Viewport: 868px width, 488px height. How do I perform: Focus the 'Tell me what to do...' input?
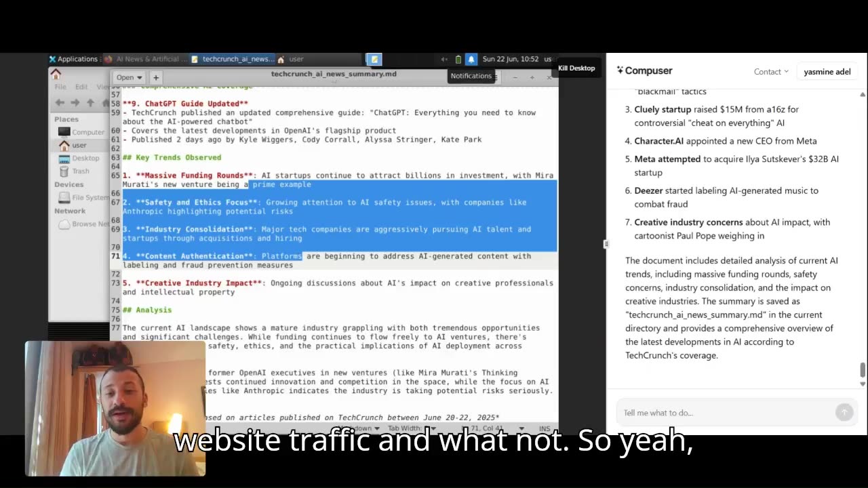[x=726, y=413]
